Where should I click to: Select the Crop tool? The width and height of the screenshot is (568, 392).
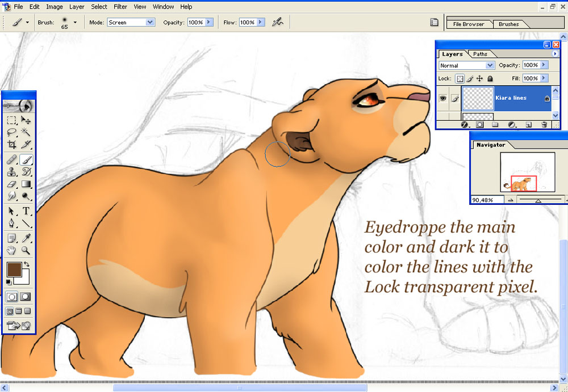pyautogui.click(x=11, y=145)
